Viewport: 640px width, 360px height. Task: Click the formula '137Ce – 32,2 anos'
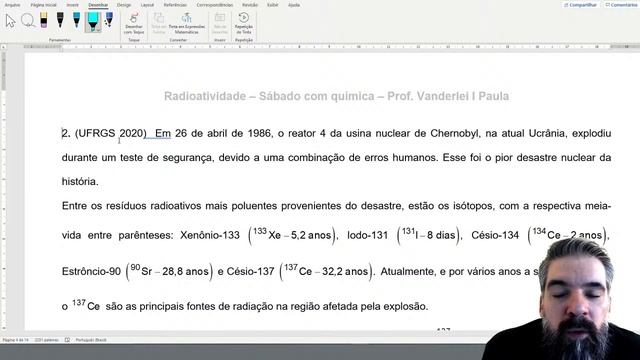[x=326, y=271]
